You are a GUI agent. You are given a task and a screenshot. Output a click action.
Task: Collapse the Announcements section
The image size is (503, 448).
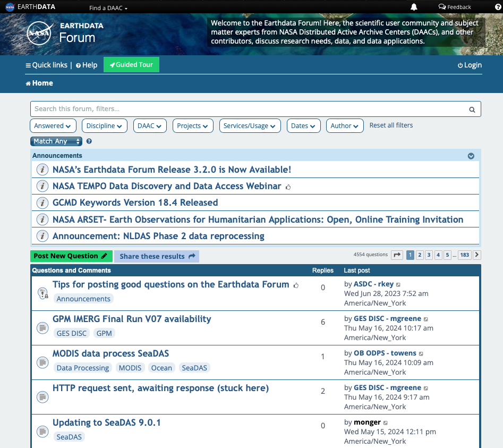tap(471, 156)
